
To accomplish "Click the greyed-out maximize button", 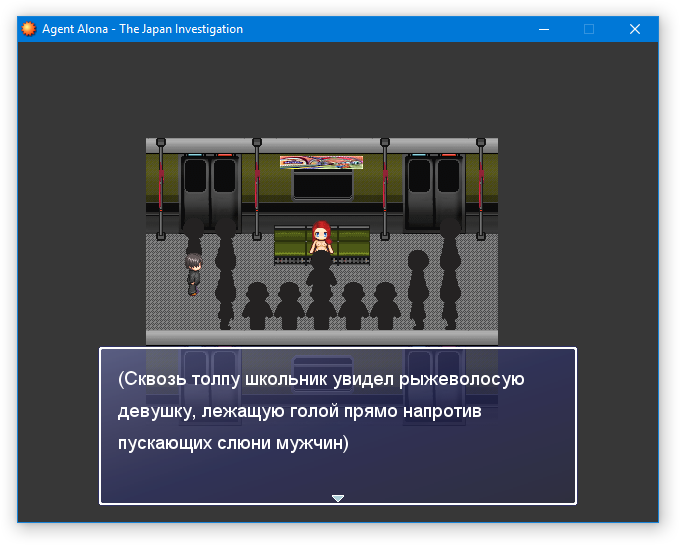I will 589,29.
